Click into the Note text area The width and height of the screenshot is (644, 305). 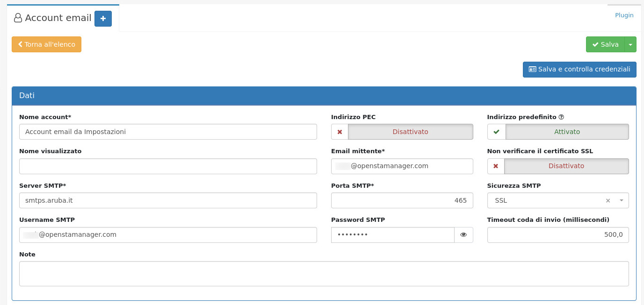324,273
